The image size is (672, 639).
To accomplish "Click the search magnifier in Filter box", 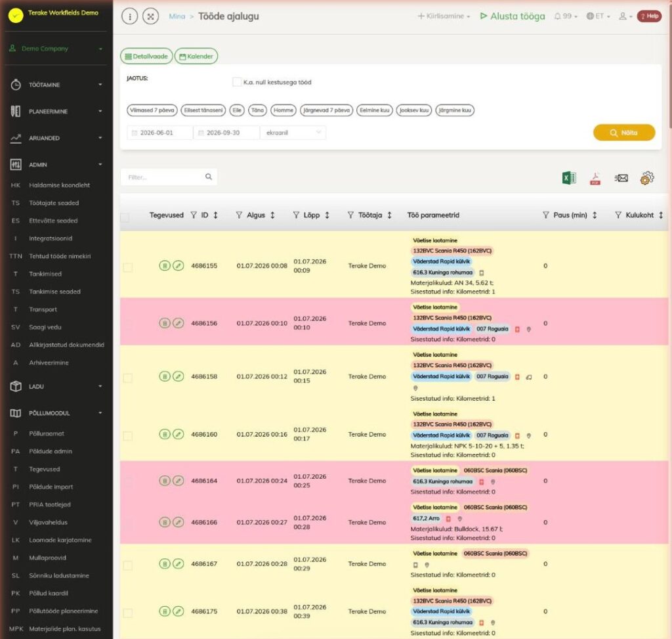I will (209, 177).
